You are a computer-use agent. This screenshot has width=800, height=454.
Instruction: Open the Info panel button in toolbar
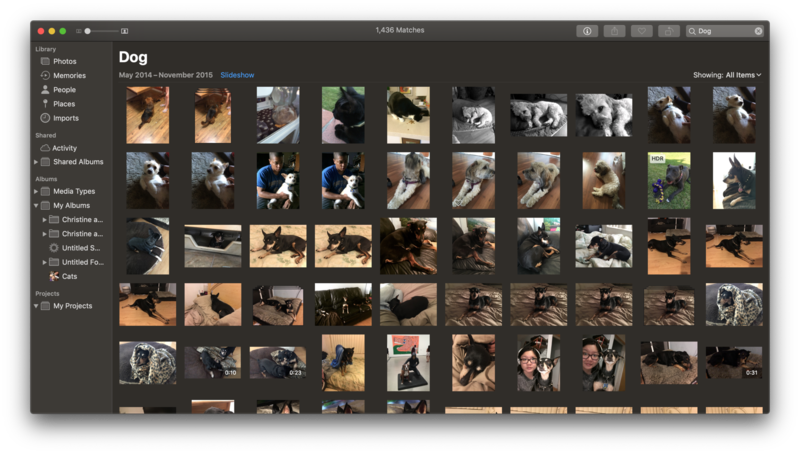pos(587,31)
